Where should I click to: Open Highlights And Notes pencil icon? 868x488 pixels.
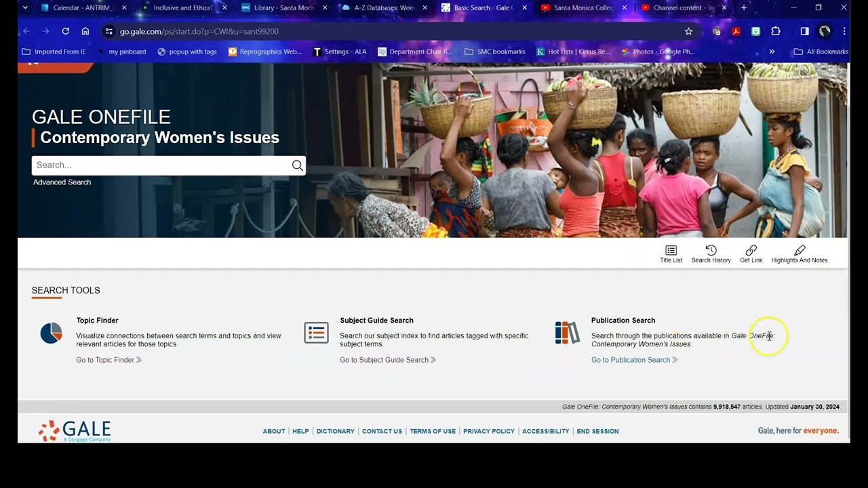pos(800,251)
